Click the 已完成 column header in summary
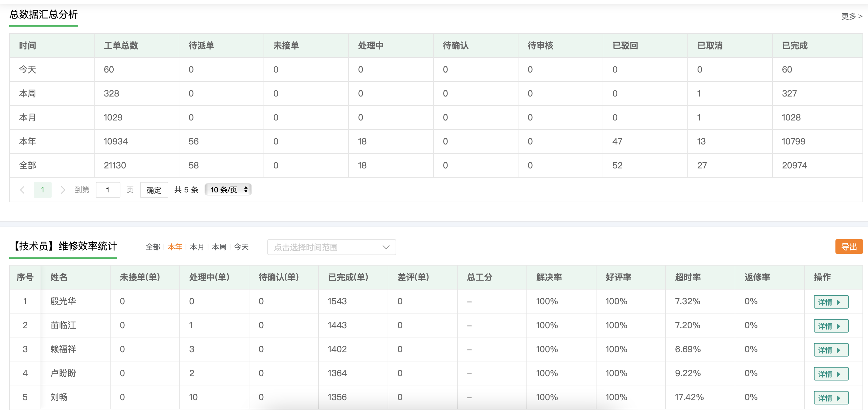The height and width of the screenshot is (410, 868). click(x=795, y=45)
